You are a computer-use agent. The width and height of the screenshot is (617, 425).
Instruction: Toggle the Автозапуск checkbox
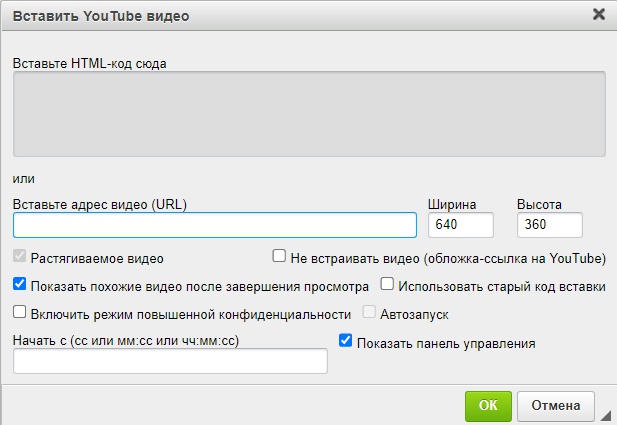tap(369, 312)
